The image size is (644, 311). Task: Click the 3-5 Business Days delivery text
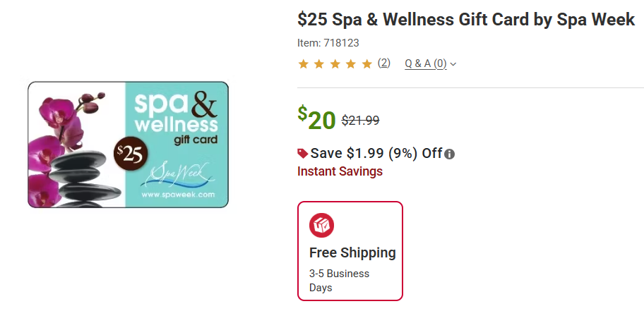pyautogui.click(x=339, y=280)
